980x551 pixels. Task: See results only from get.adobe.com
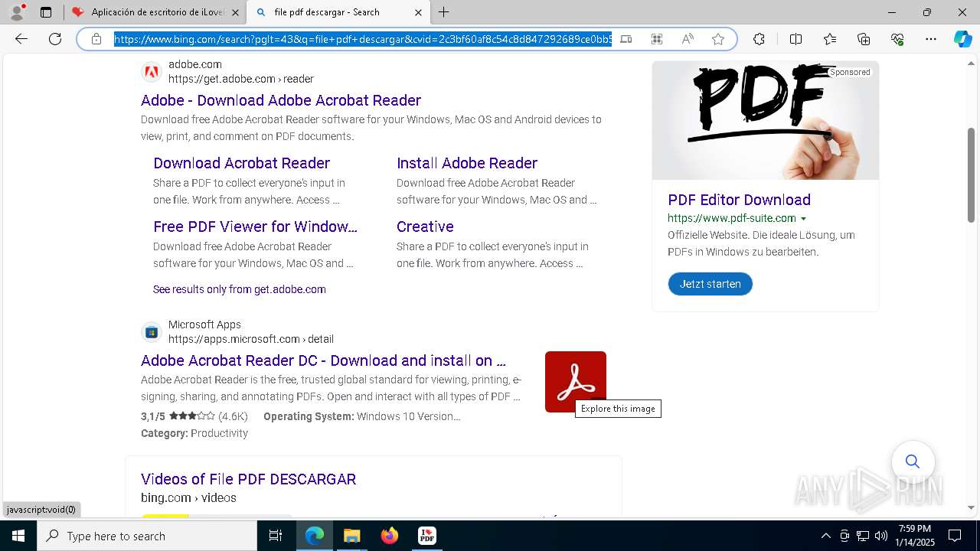click(x=240, y=289)
